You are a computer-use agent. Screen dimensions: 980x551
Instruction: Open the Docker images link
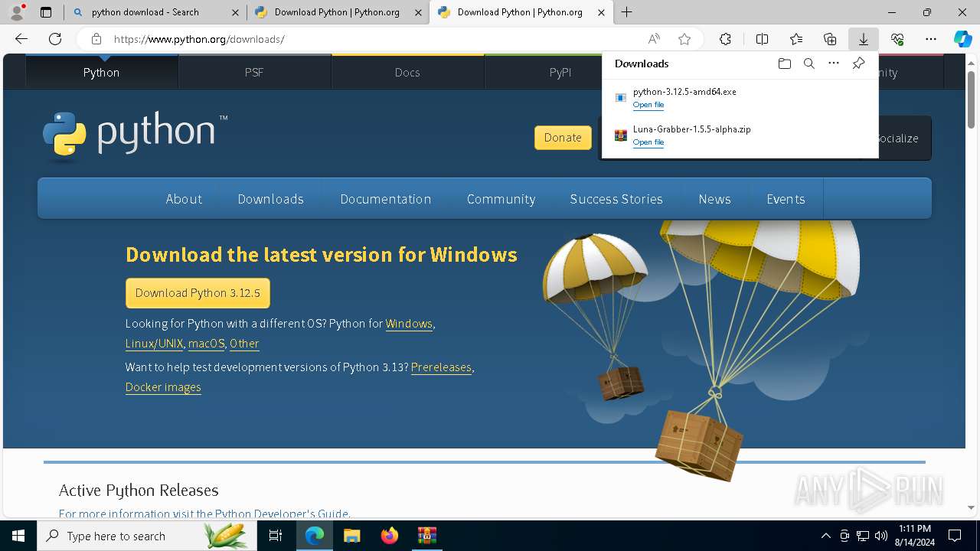click(x=163, y=387)
